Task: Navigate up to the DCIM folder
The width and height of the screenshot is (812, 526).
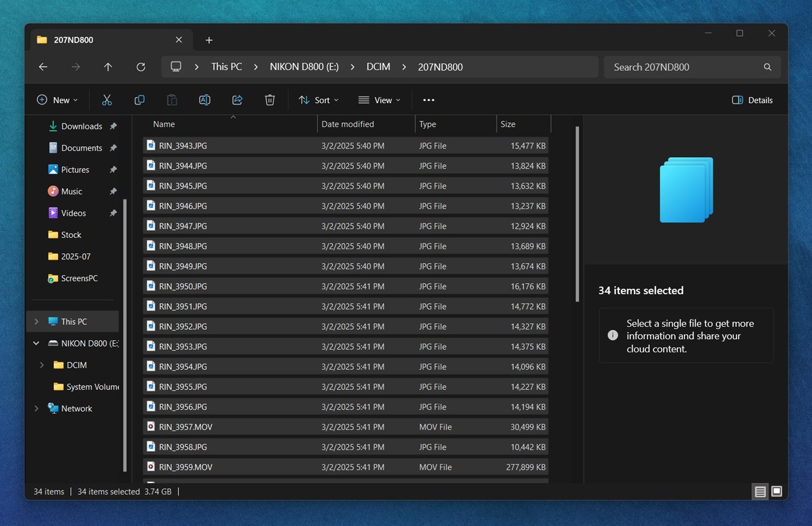Action: pos(108,67)
